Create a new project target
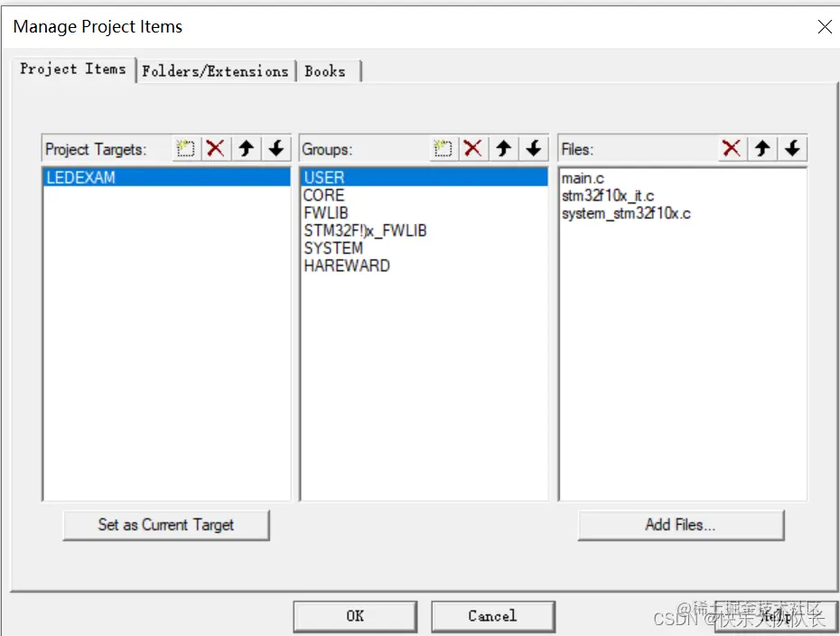This screenshot has width=840, height=636. (x=186, y=148)
